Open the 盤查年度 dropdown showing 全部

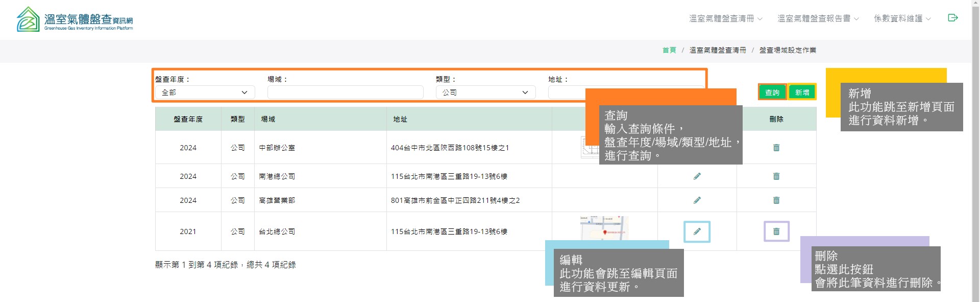[204, 92]
